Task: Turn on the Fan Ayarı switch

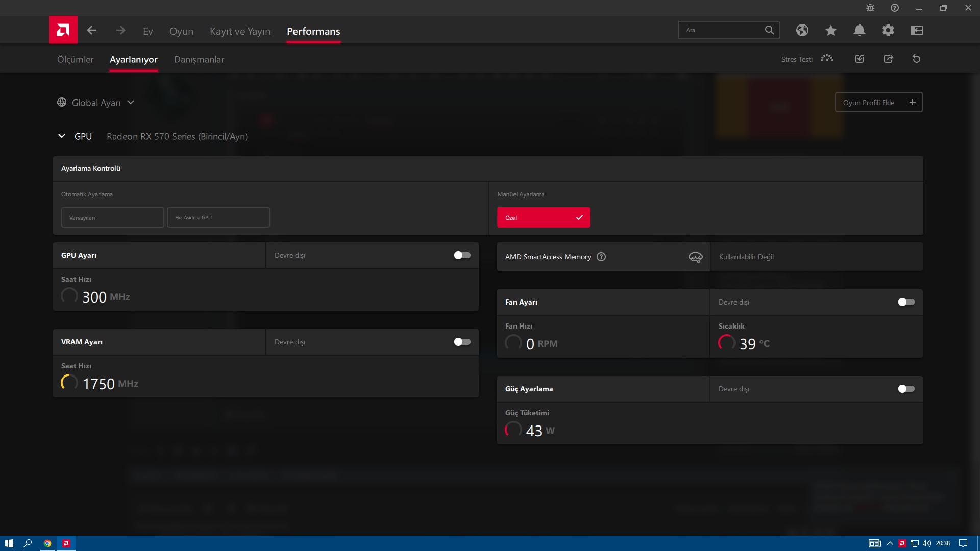Action: click(906, 302)
